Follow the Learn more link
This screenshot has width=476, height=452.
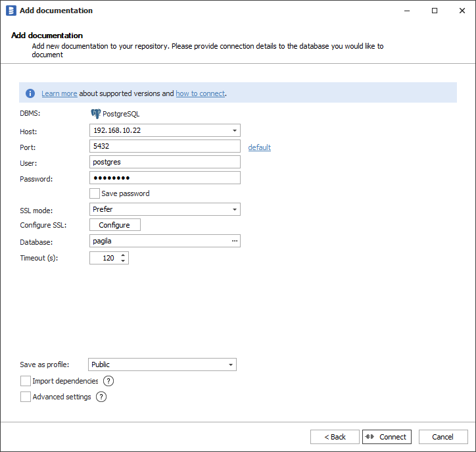tap(59, 93)
